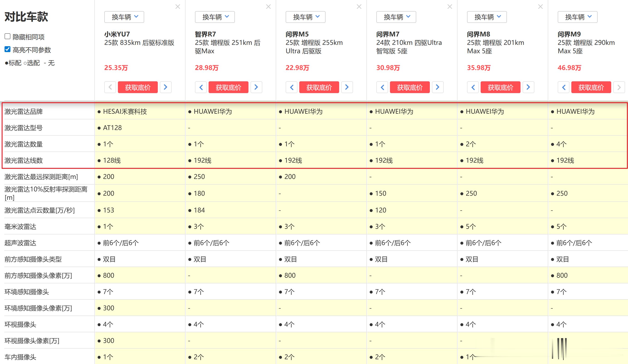This screenshot has height=364, width=628.
Task: Click the 超声波雷达 row label
Action: [20, 243]
